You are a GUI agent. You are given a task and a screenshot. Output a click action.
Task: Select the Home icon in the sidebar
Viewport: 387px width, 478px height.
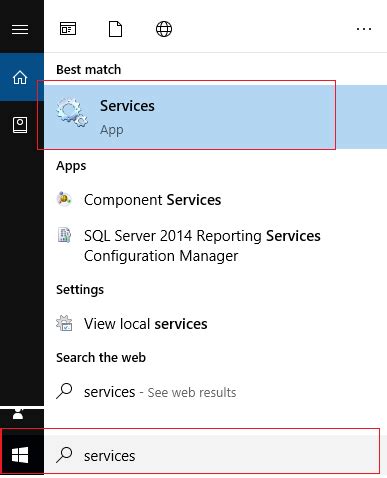[20, 77]
